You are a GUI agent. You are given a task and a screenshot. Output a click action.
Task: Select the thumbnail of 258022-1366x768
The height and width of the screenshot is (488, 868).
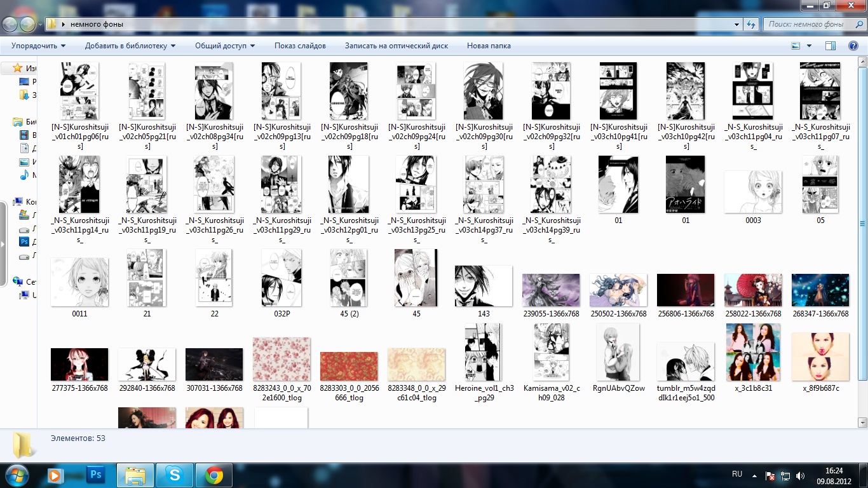coord(753,290)
